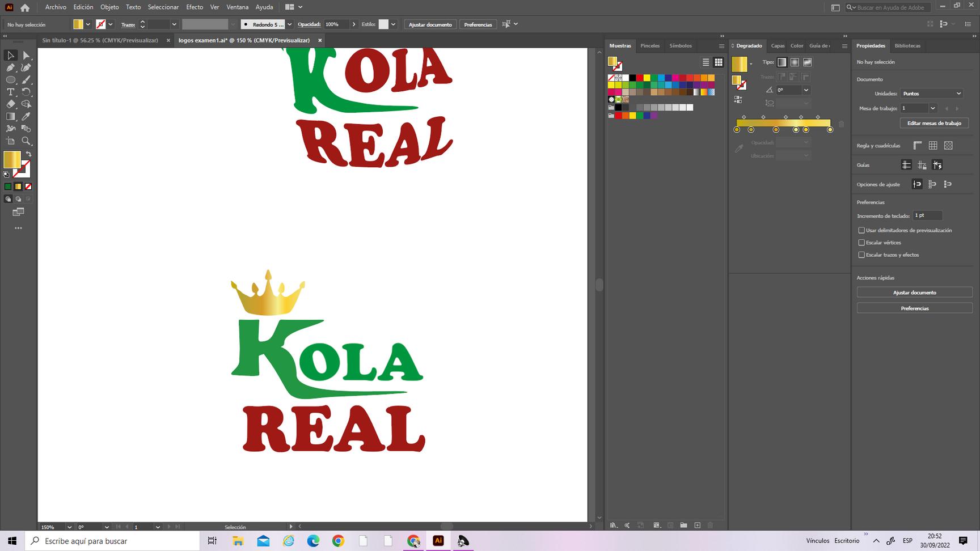Show swatches in list view

[x=706, y=62]
